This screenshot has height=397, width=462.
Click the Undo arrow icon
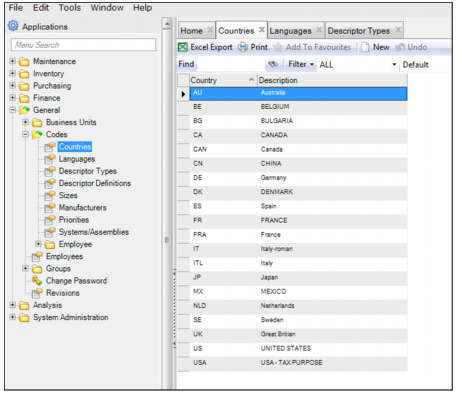[400, 47]
